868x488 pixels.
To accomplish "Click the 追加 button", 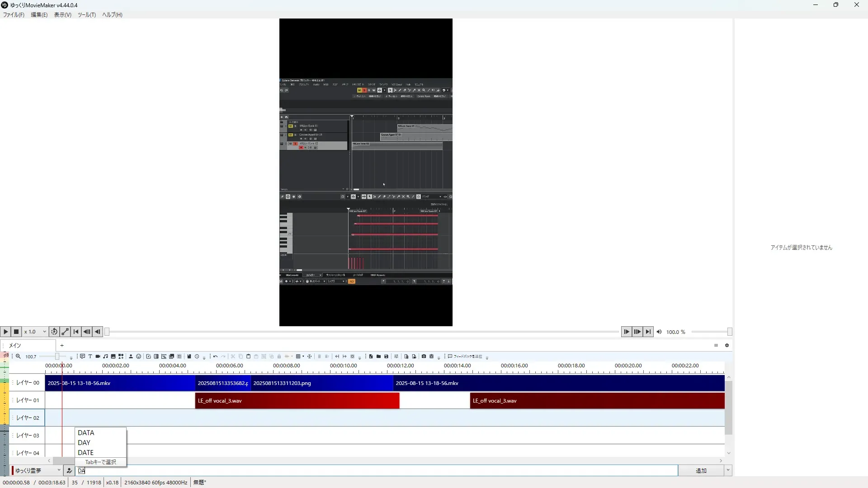I will tap(701, 470).
